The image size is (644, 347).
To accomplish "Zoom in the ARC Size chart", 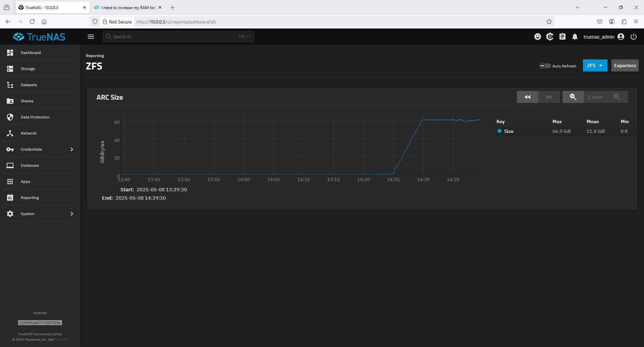I will [617, 97].
